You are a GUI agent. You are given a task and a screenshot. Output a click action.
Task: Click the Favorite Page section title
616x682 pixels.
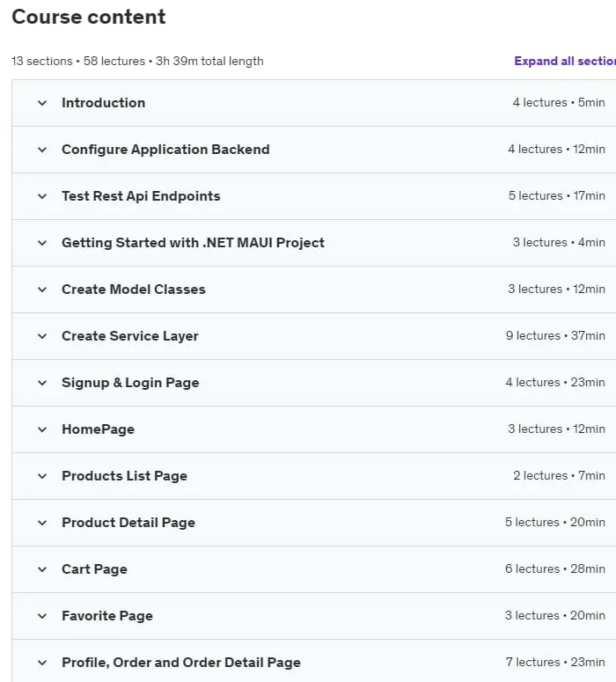107,616
